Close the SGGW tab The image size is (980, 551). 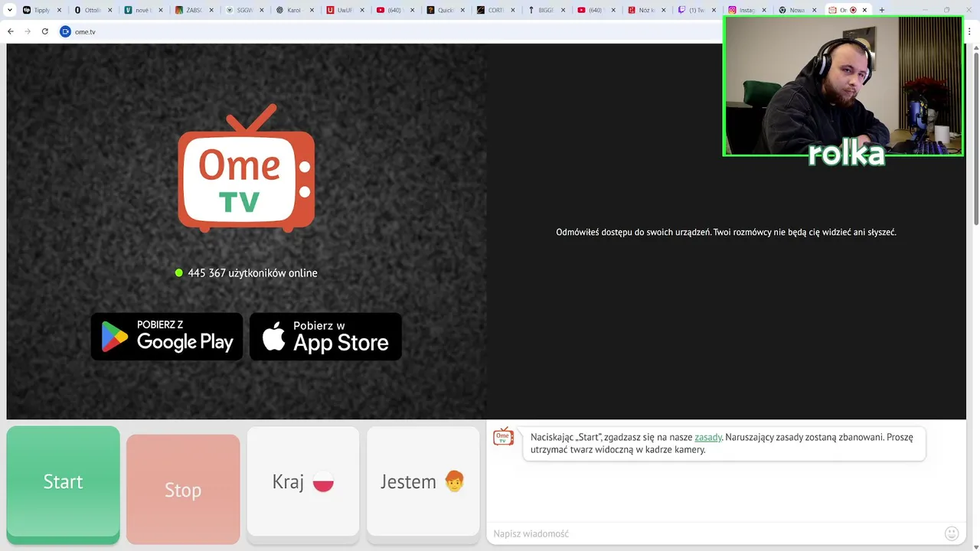pyautogui.click(x=260, y=10)
